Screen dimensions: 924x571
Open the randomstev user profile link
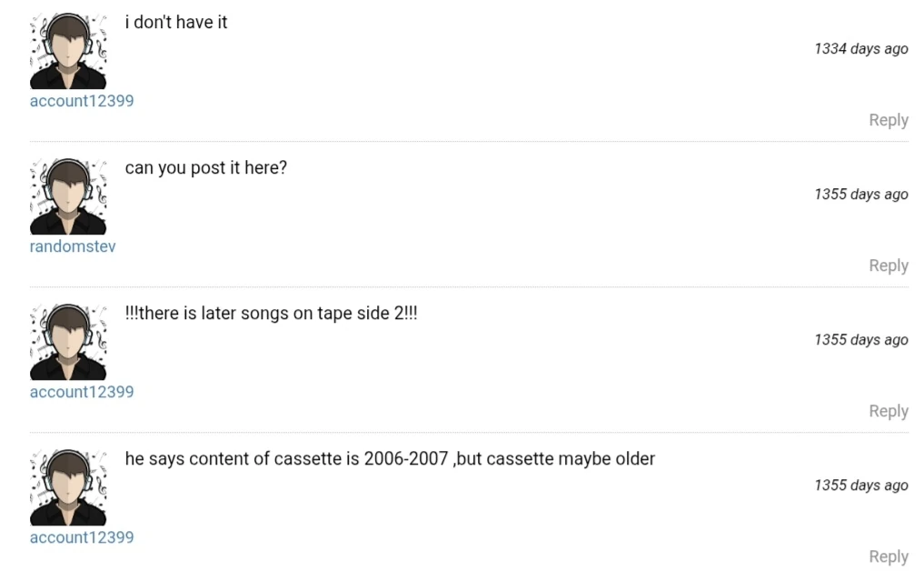point(73,246)
